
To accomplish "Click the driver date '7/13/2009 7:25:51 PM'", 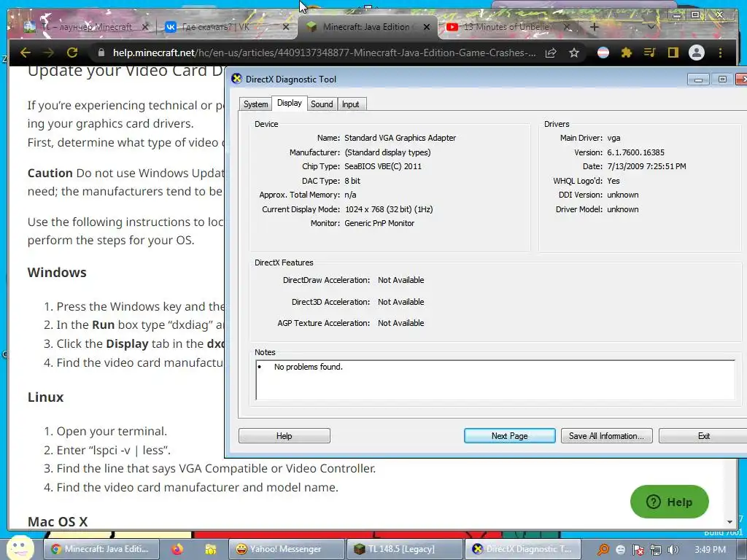I will pyautogui.click(x=646, y=166).
